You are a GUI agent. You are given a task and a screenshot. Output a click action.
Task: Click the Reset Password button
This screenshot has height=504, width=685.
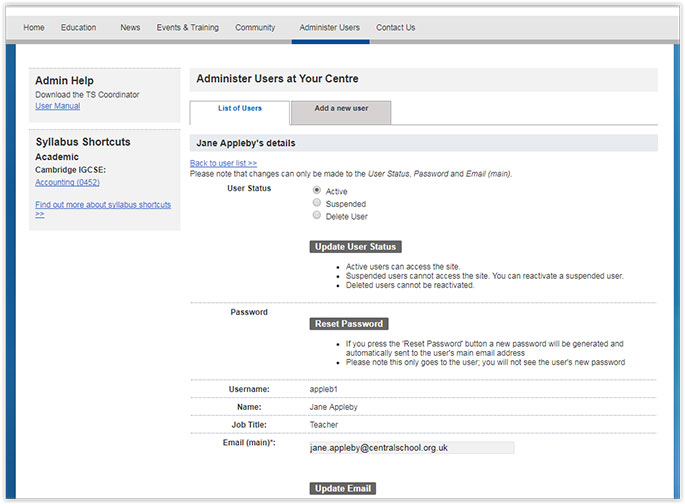(349, 324)
